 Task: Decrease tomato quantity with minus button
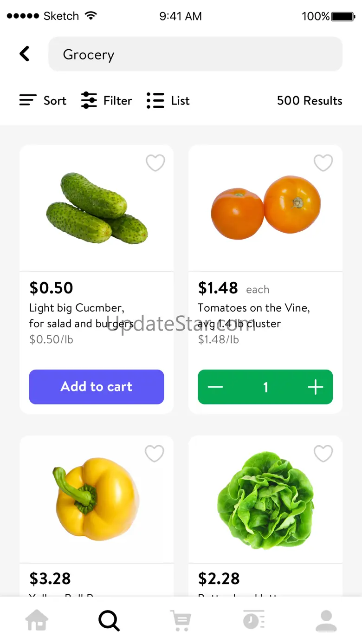215,387
